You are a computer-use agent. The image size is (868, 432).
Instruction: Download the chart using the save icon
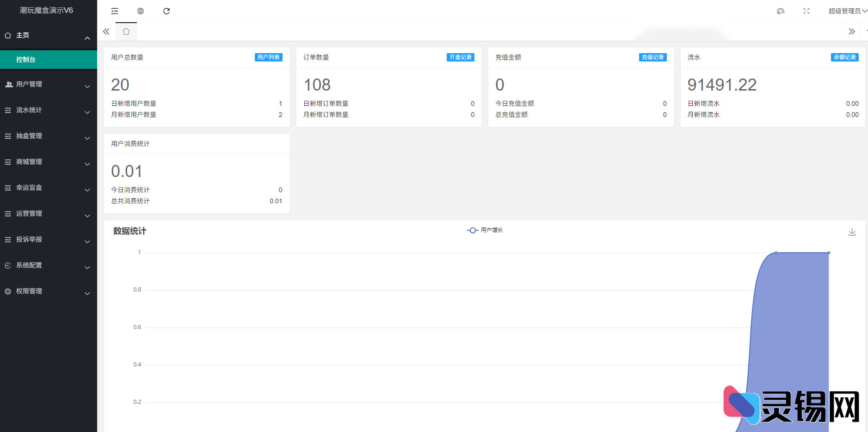(x=852, y=232)
